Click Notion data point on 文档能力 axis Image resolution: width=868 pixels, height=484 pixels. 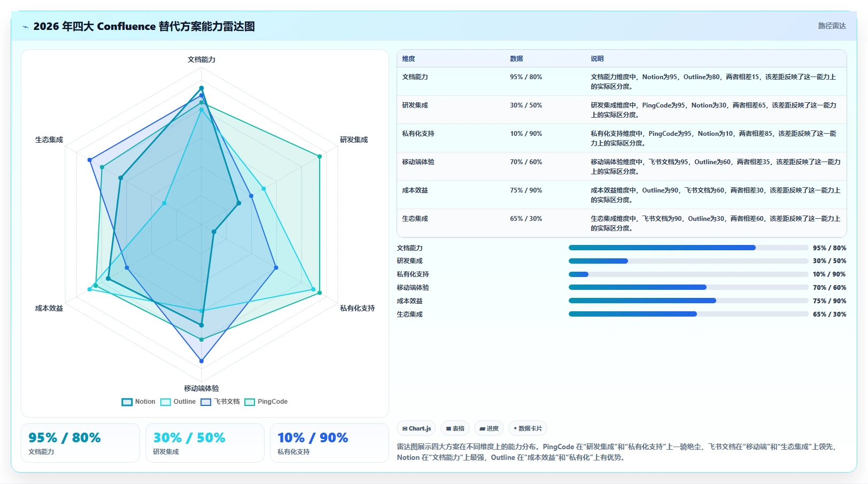click(201, 88)
